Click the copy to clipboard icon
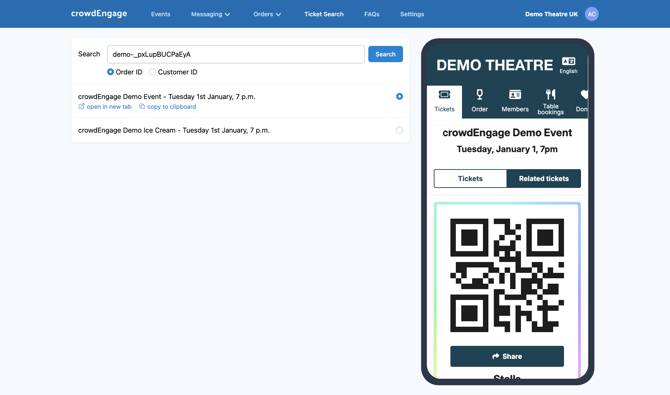This screenshot has height=395, width=670. 142,106
